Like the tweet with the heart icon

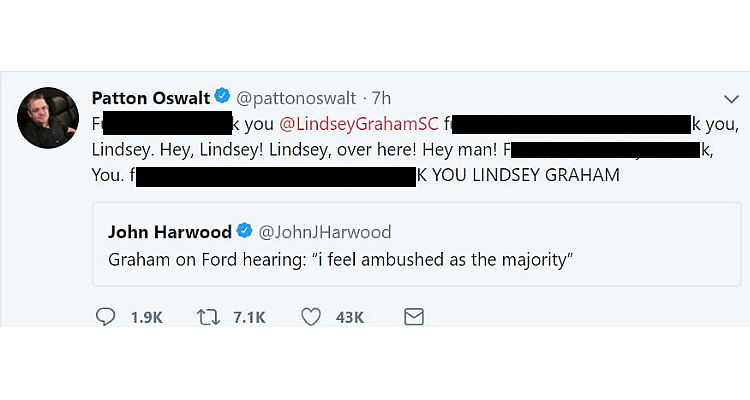coord(311,317)
